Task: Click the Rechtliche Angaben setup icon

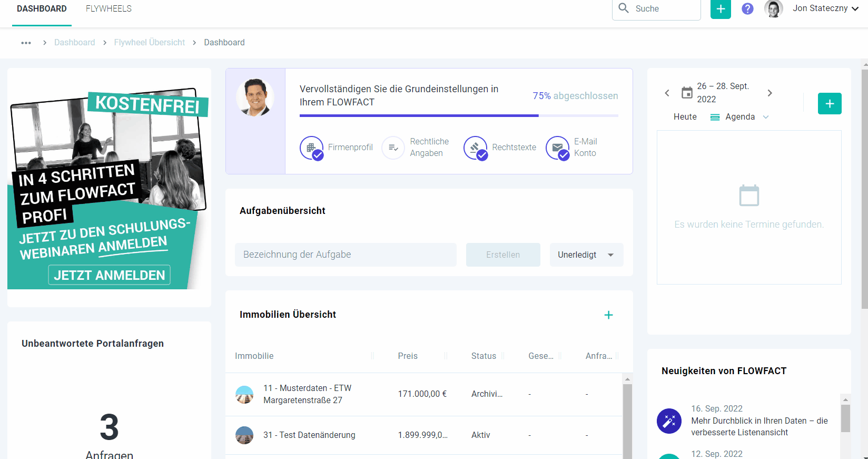Action: click(393, 148)
